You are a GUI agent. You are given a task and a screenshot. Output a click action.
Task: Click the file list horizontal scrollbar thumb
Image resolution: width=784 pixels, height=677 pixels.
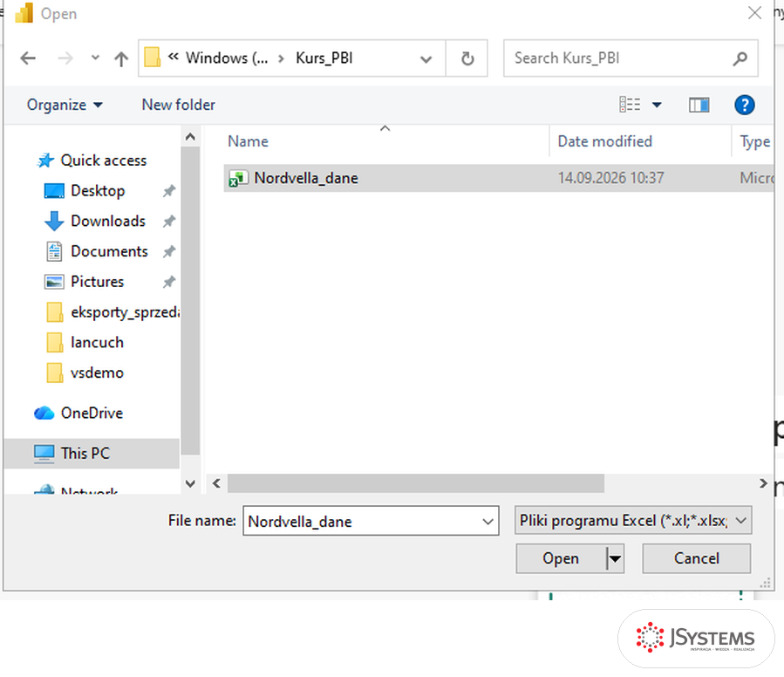(415, 483)
